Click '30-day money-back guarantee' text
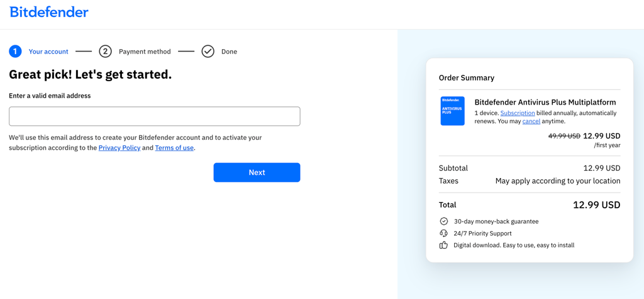Screen dimensions: 644x299 [x=496, y=222]
